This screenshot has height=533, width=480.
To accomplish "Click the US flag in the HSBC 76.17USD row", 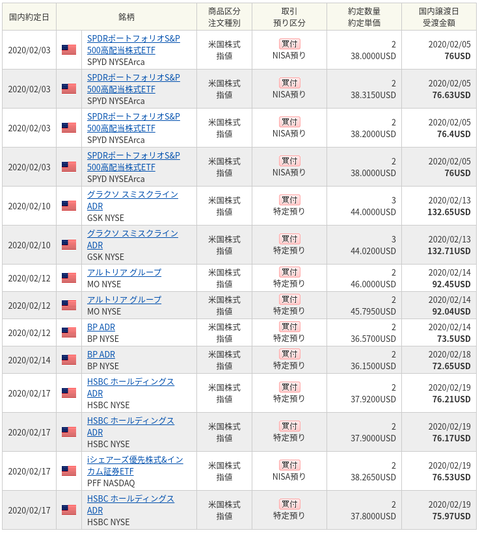I will [x=69, y=432].
